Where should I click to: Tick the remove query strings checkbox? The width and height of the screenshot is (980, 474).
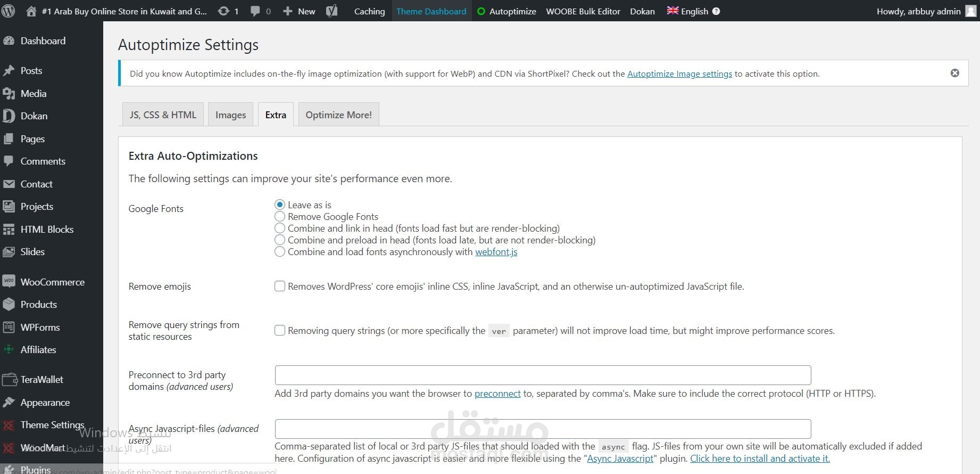click(280, 330)
